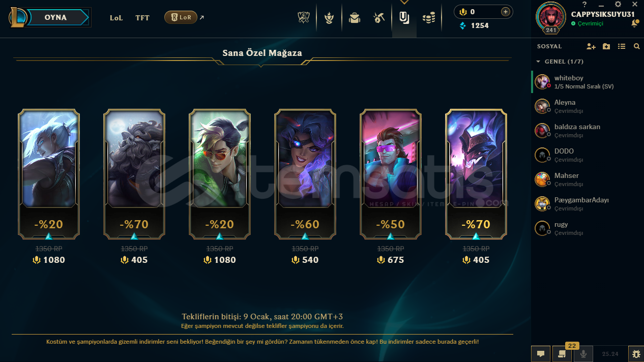Open the Loot hammer icon
This screenshot has width=644, height=362.
(379, 18)
